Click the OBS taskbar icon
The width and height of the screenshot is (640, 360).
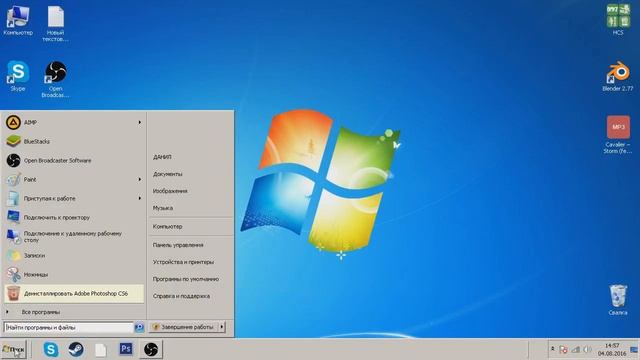point(151,349)
